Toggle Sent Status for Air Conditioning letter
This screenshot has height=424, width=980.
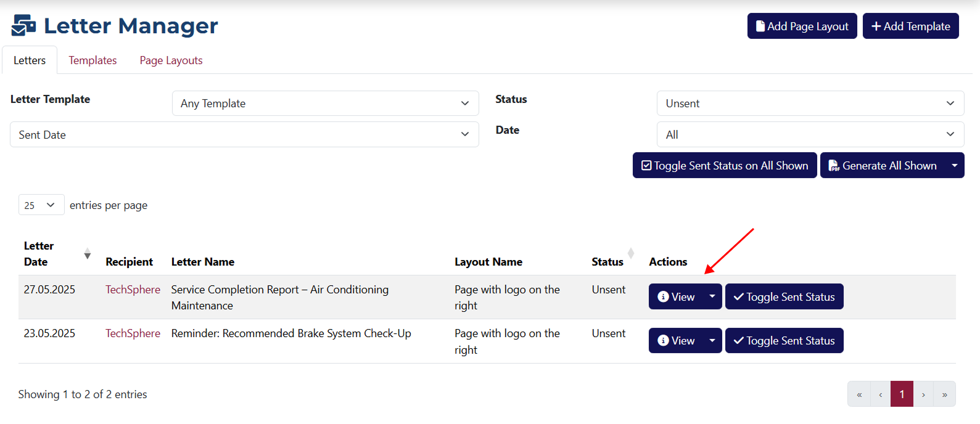pos(784,297)
